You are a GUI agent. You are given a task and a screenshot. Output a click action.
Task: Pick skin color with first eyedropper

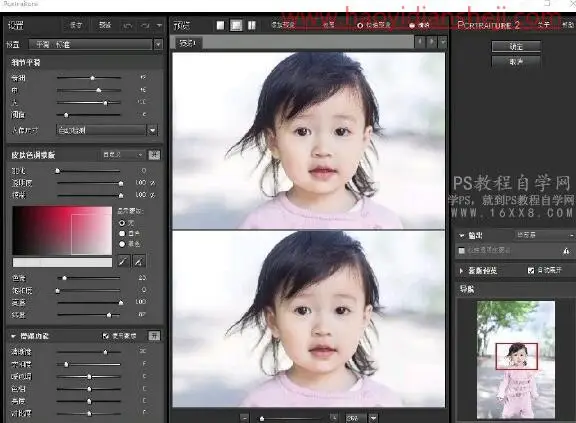pyautogui.click(x=124, y=261)
